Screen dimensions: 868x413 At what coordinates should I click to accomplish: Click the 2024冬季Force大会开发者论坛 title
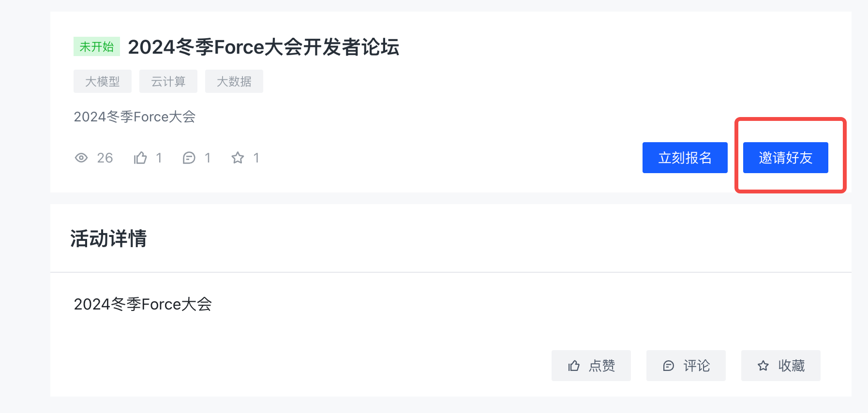click(x=263, y=47)
